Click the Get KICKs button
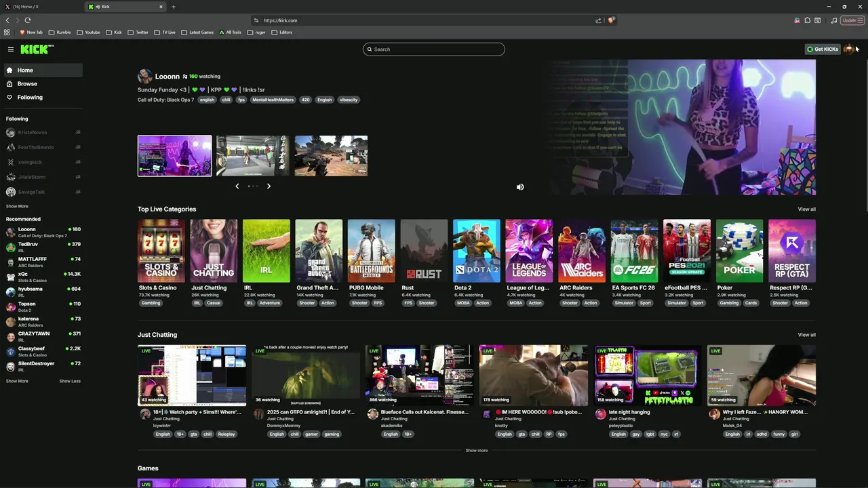The width and height of the screenshot is (868, 488). click(822, 49)
